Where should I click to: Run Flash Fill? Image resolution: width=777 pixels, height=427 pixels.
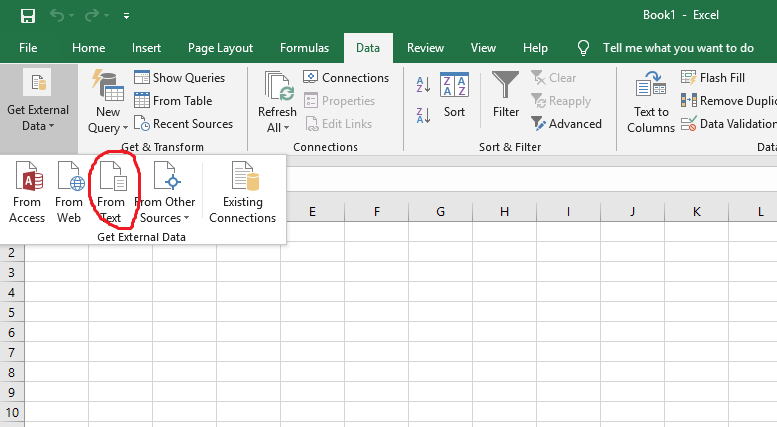coord(713,77)
